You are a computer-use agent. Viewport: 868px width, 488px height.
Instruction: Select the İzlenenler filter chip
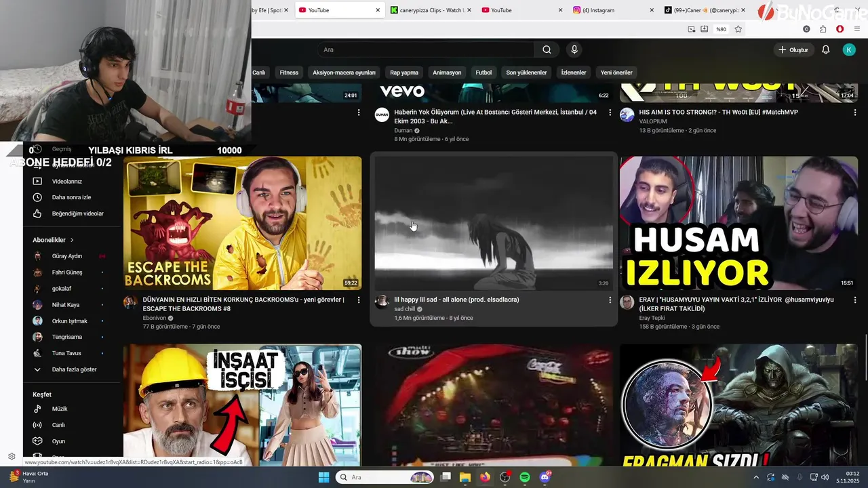tap(574, 73)
